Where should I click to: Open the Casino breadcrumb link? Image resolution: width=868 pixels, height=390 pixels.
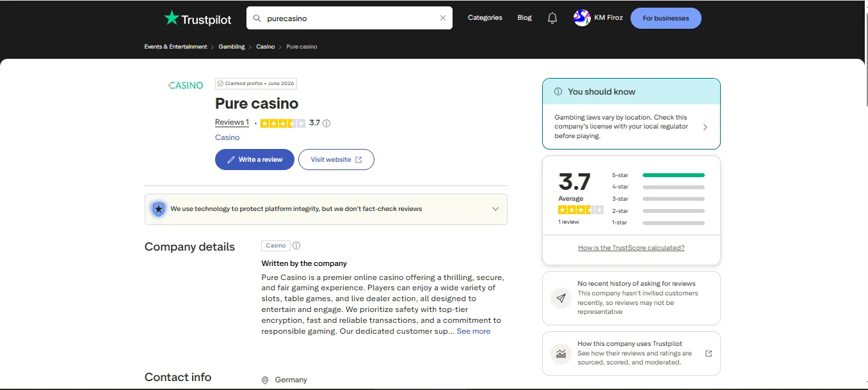click(x=266, y=47)
